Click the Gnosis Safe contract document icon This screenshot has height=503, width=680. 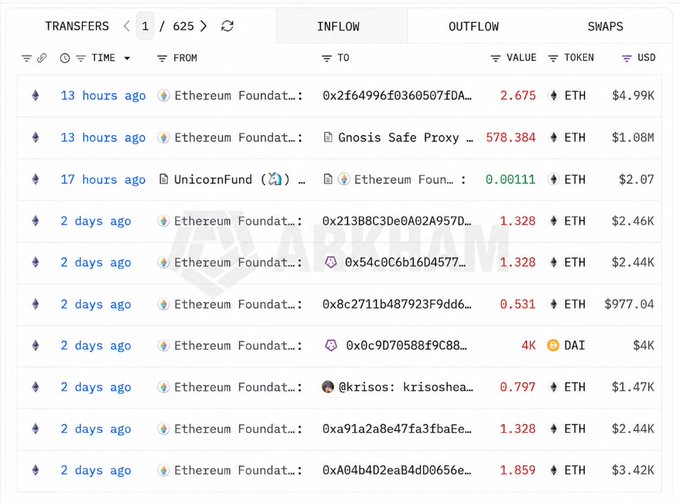coord(328,137)
